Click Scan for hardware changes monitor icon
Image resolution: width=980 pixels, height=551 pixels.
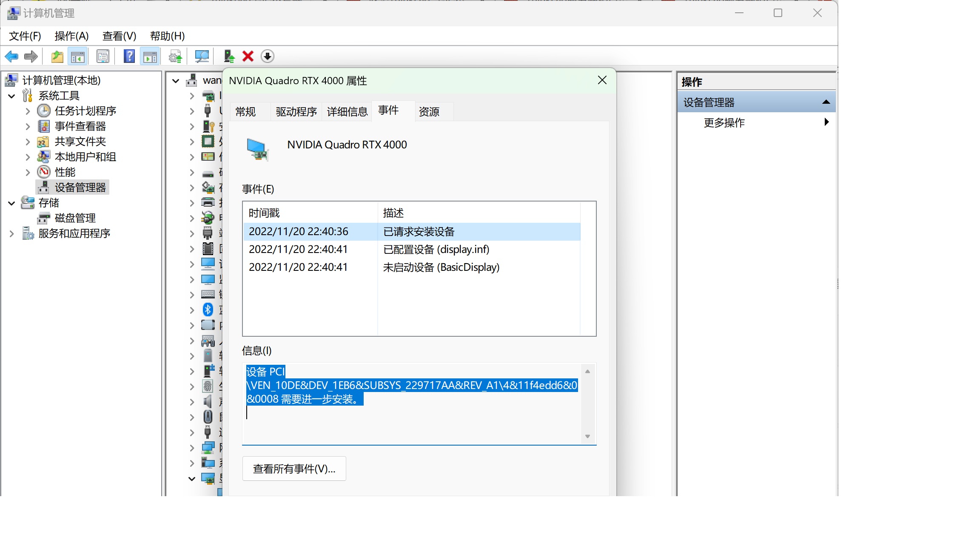point(202,57)
